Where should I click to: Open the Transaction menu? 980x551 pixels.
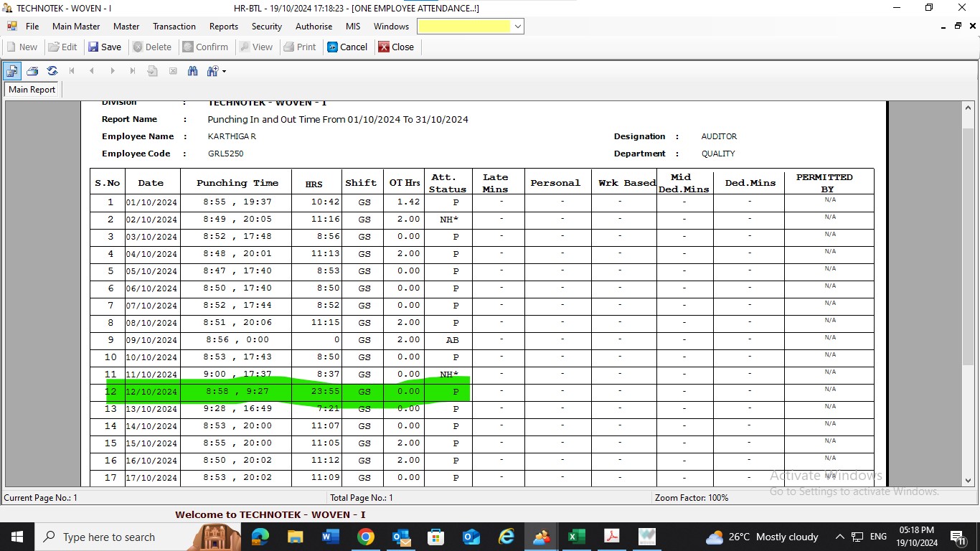(174, 27)
